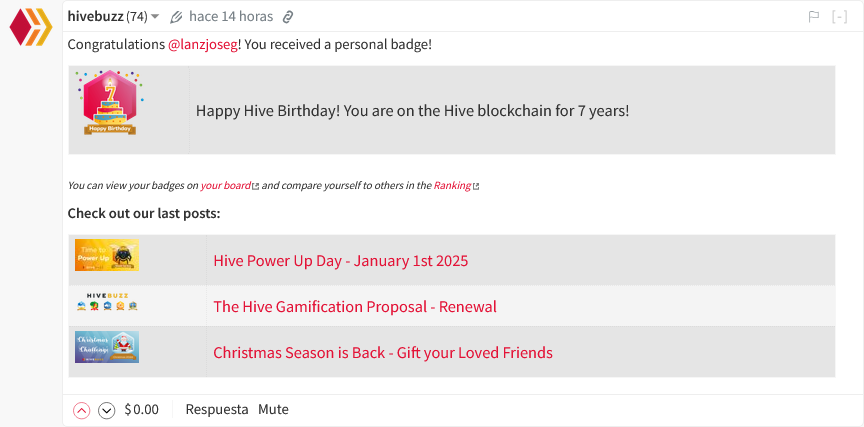Mute this user with the Mute button
The height and width of the screenshot is (427, 864).
(x=273, y=410)
